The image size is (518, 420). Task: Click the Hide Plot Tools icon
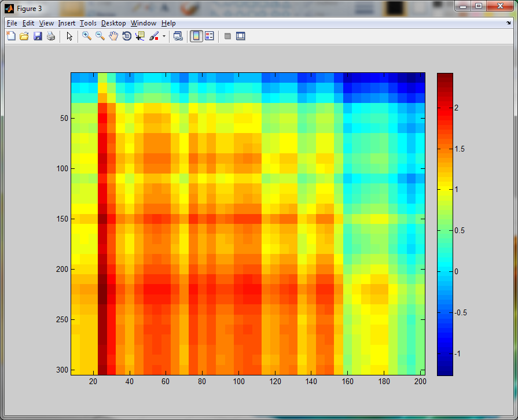coord(227,36)
